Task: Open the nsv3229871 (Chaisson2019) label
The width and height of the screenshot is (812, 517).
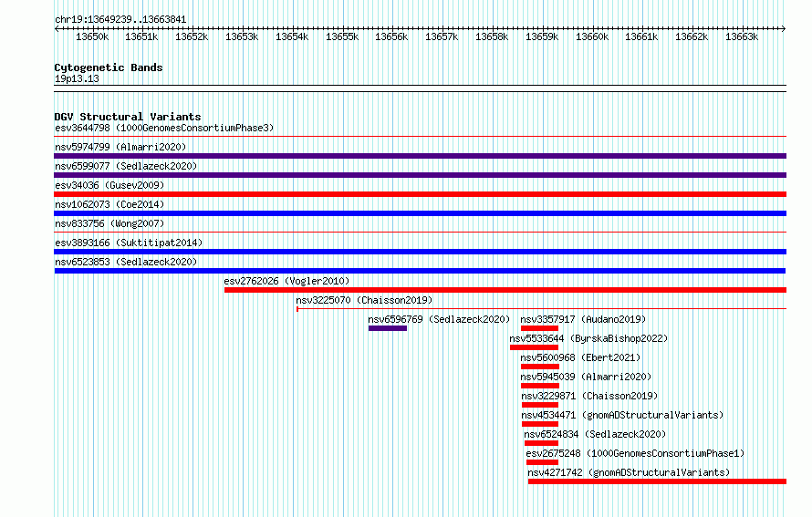Action: coord(589,396)
